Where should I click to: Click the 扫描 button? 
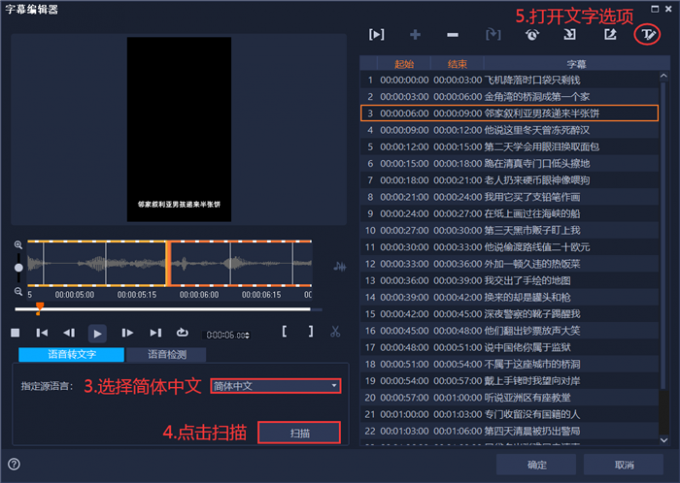[x=299, y=433]
